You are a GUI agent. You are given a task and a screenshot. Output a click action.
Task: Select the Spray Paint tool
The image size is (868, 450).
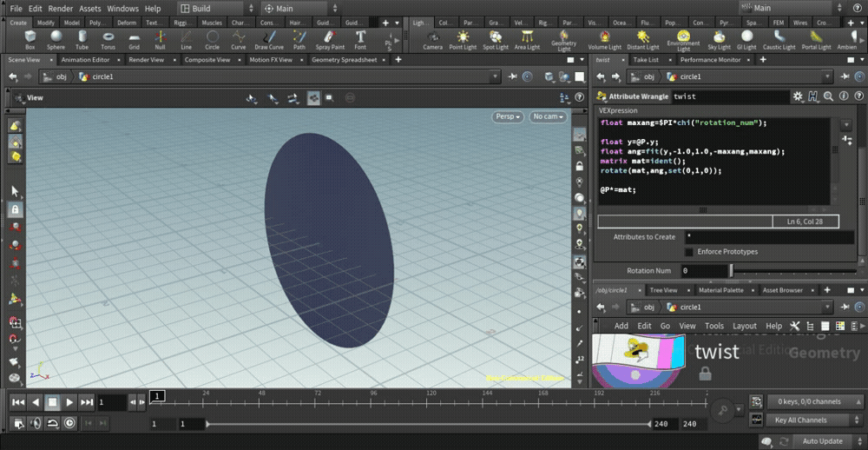tap(330, 39)
